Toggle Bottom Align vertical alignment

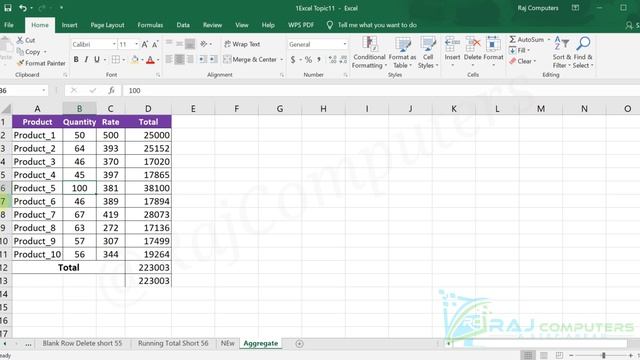(x=190, y=44)
